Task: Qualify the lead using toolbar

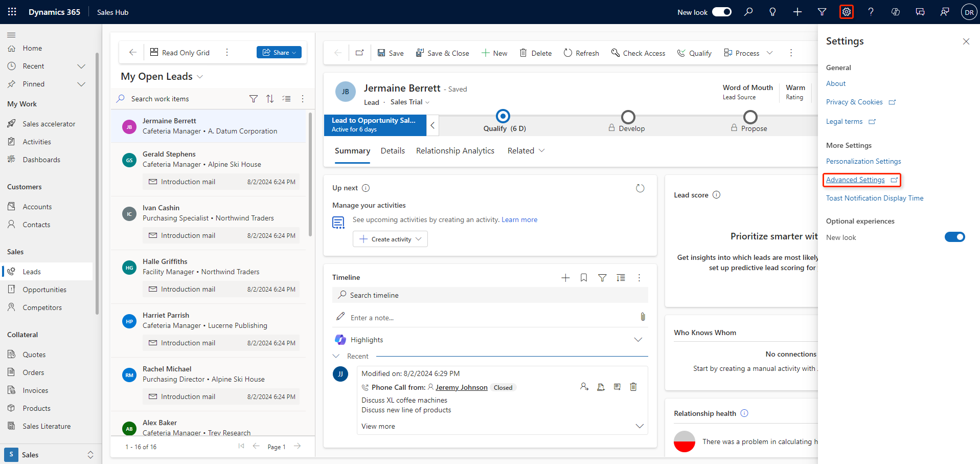Action: pyautogui.click(x=694, y=53)
